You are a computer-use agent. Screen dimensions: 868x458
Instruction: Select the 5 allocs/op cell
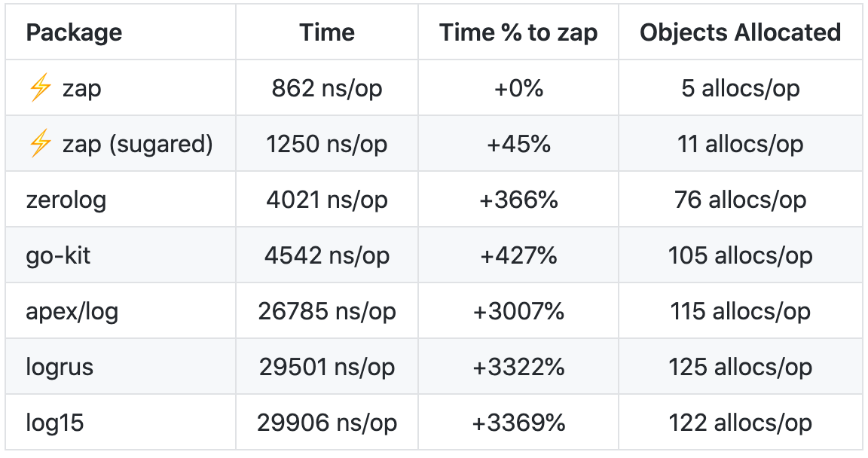(x=740, y=89)
